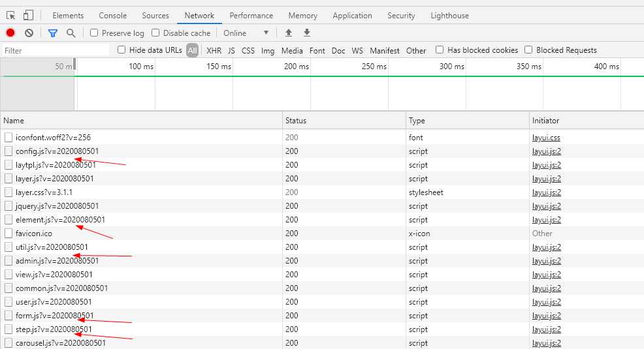Sort by the Type column header

point(468,121)
